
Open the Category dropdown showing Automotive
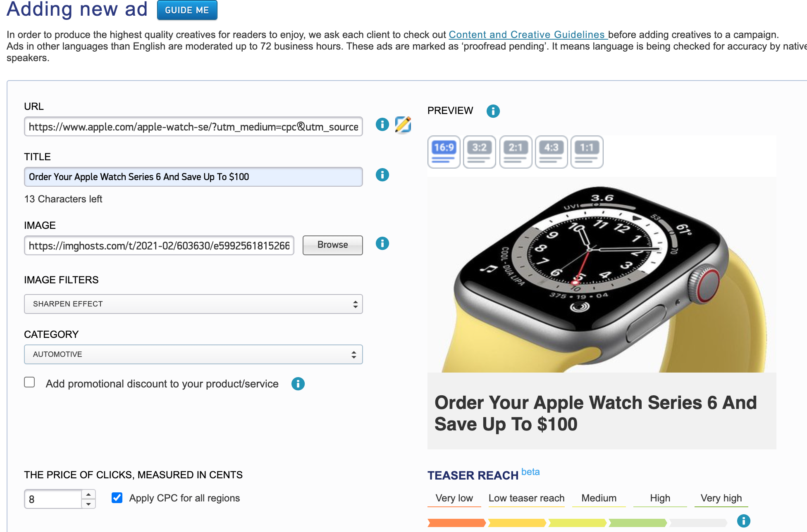click(193, 354)
